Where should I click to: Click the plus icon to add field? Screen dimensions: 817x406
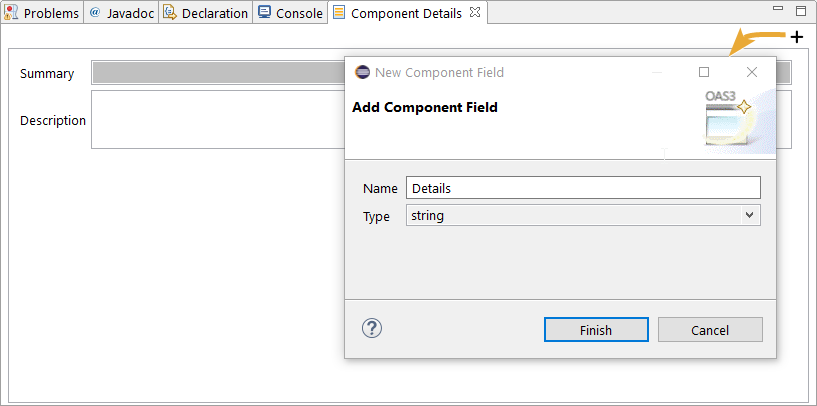(797, 38)
